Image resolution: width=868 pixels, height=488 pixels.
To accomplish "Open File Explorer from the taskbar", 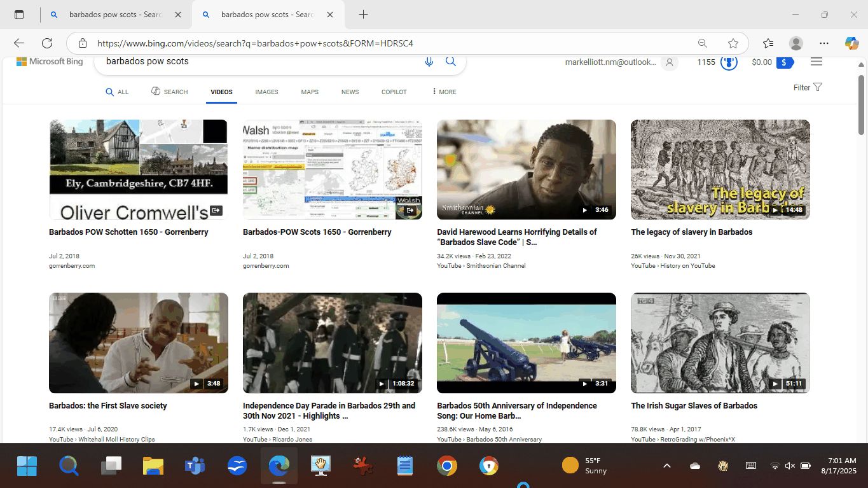I will tap(153, 466).
